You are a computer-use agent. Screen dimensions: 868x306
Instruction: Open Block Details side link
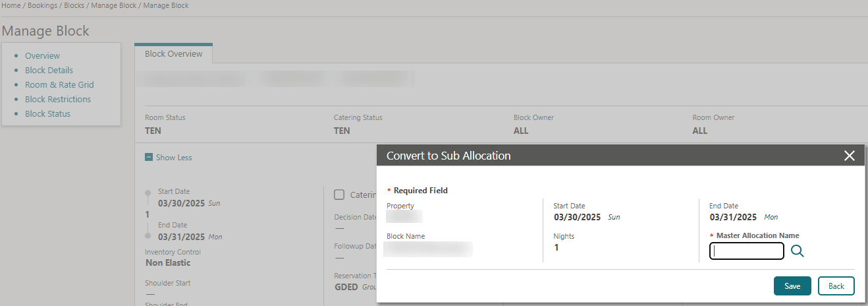pos(49,71)
